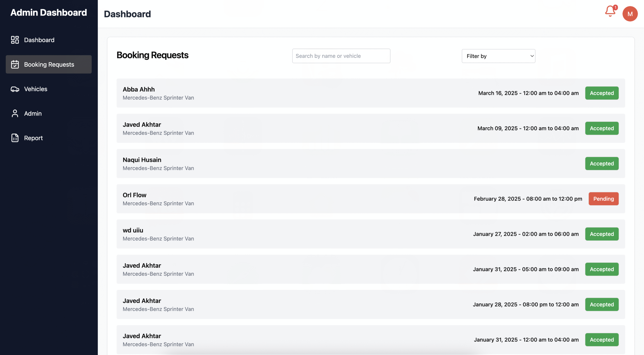Click the Booking Requests calendar icon

(x=15, y=64)
